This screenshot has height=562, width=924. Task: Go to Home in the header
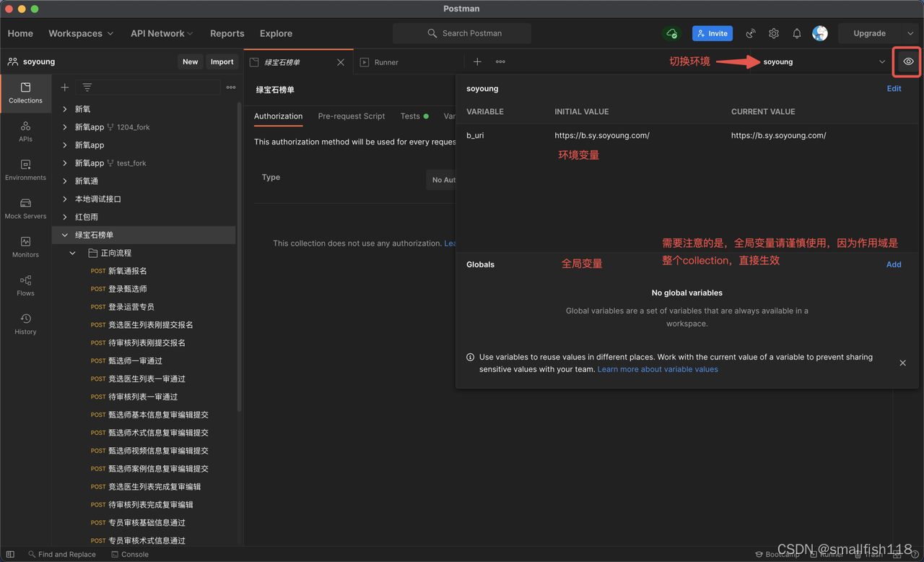[x=20, y=33]
